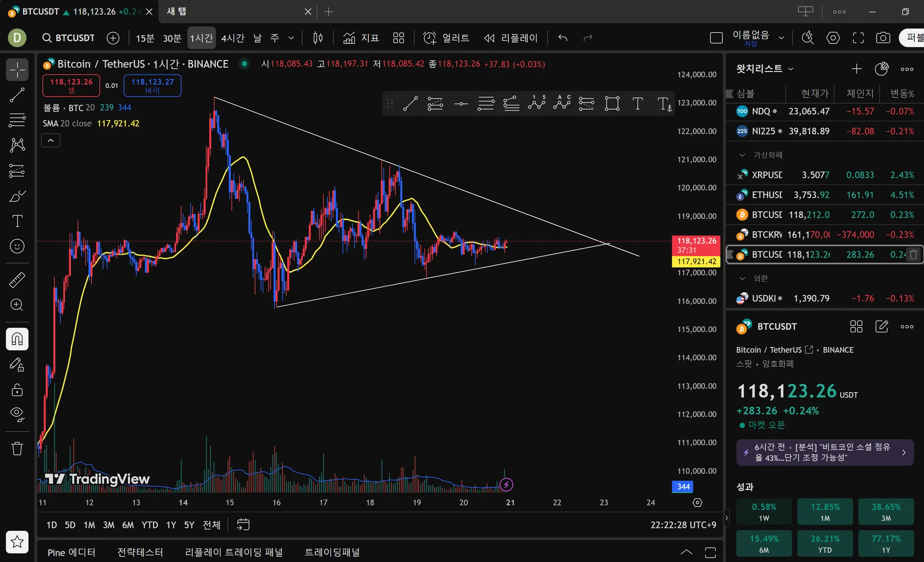Screen dimensions: 924x562
Task: Collapse the right sidebar with arrow handle
Action: tap(726, 518)
